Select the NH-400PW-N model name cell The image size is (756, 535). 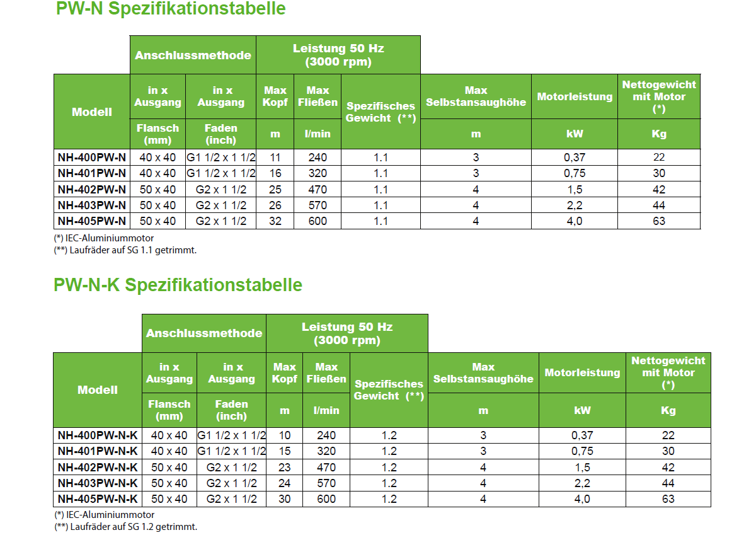(x=92, y=158)
